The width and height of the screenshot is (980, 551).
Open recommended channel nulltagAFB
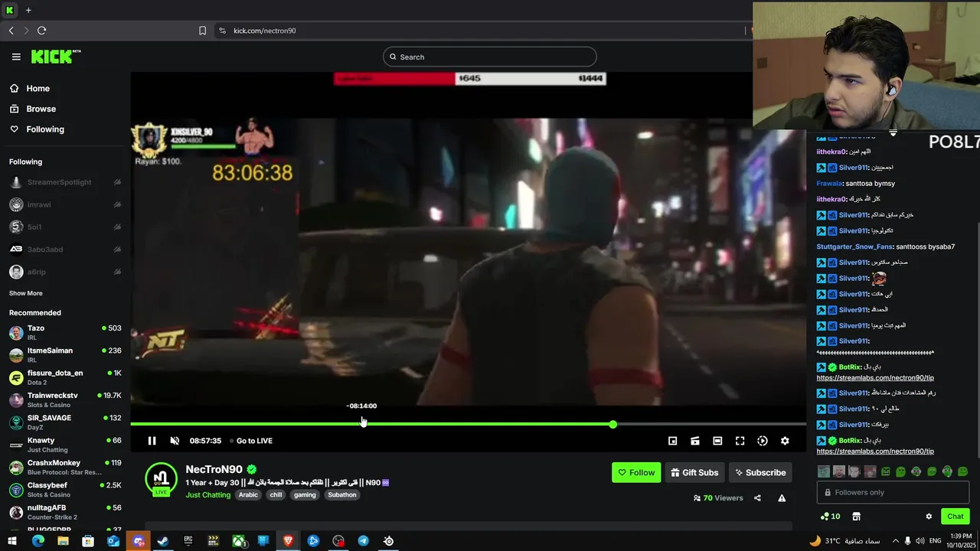pos(65,512)
